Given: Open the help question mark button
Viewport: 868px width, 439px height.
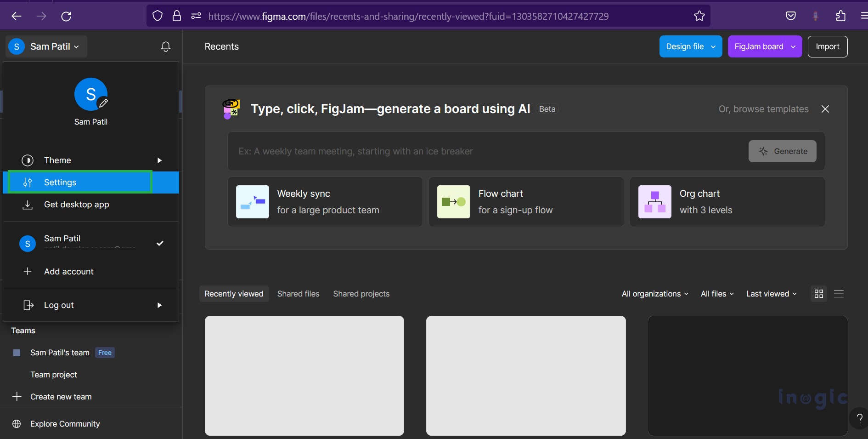Looking at the screenshot, I should [859, 418].
